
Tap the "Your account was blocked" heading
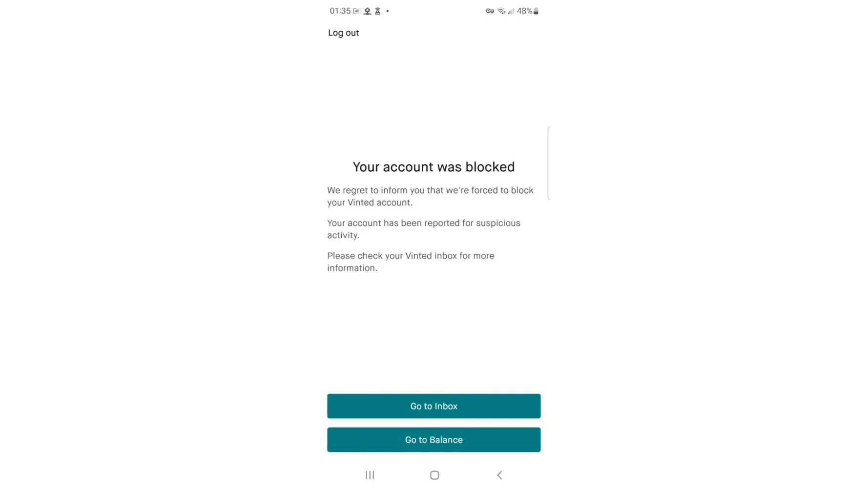tap(434, 167)
